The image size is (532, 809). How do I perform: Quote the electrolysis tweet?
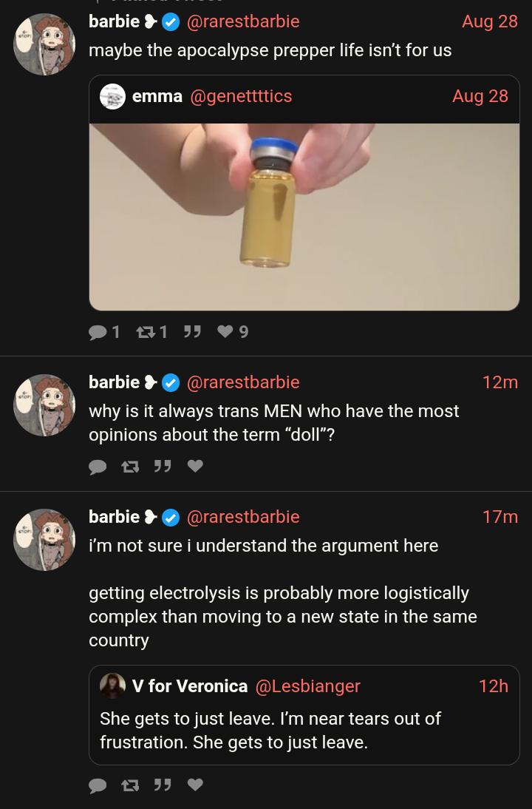point(163,785)
